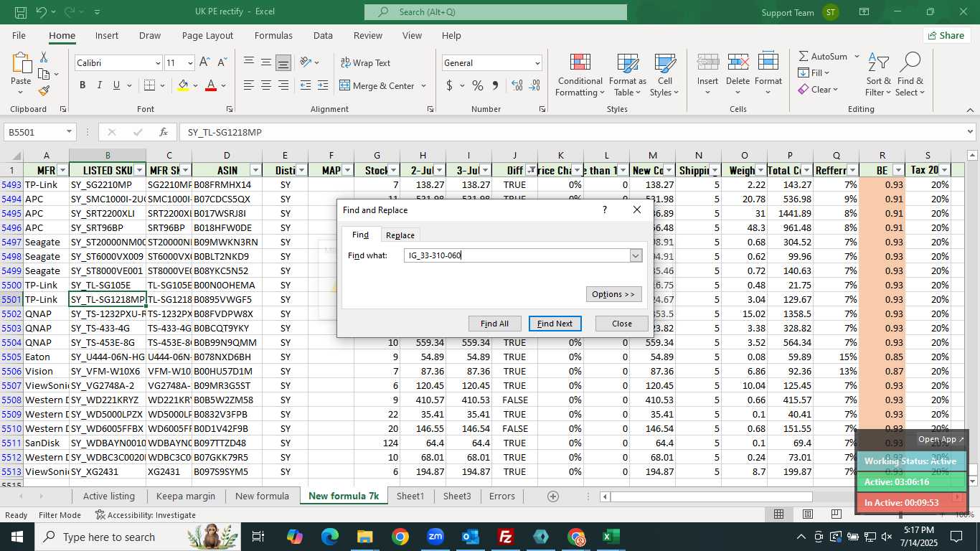Open Zoom app from the taskbar
980x551 pixels.
click(435, 537)
